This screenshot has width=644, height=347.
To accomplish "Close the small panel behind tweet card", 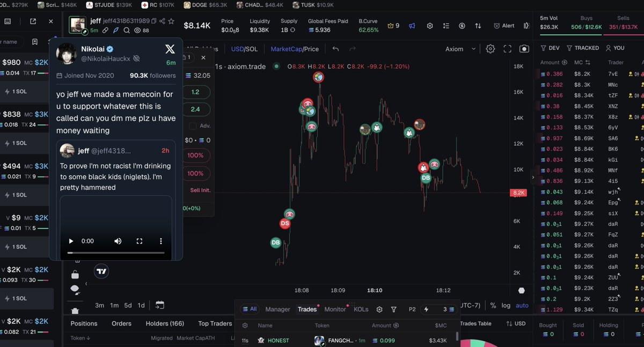I will [x=203, y=57].
